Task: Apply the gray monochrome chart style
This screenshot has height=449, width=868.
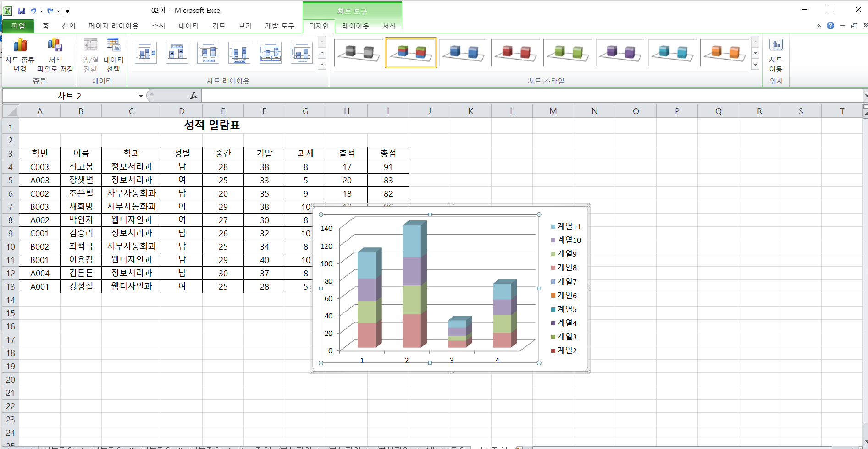Action: coord(359,53)
